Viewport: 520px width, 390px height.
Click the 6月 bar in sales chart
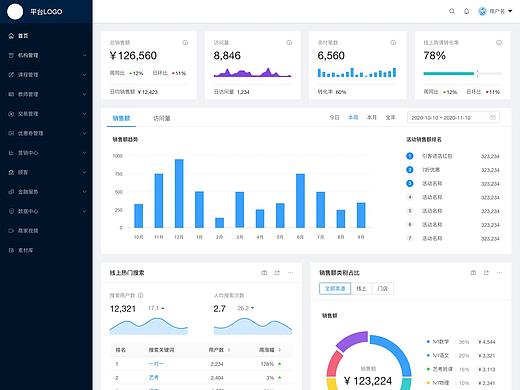pos(300,201)
